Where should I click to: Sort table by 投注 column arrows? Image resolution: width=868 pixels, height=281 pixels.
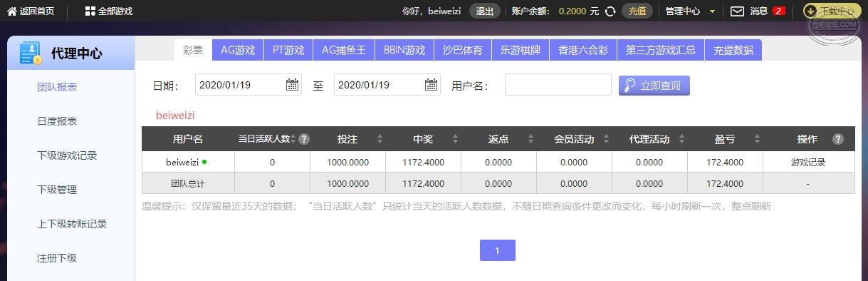point(380,139)
